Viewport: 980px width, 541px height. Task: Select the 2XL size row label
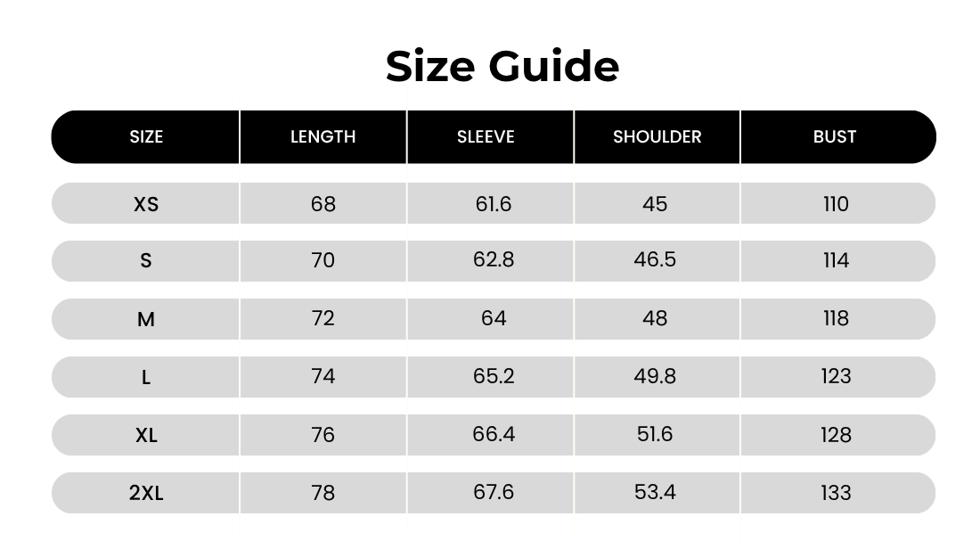coord(146,493)
